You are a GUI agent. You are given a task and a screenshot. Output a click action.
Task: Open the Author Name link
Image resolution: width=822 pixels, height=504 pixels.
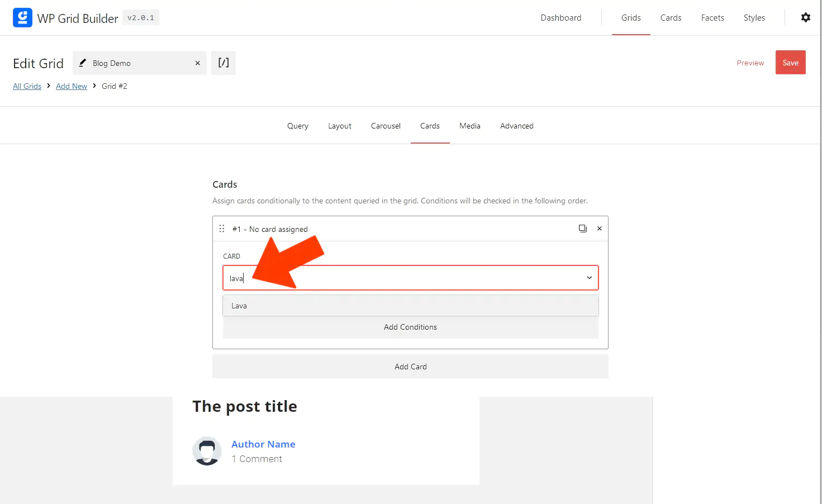[x=263, y=444]
